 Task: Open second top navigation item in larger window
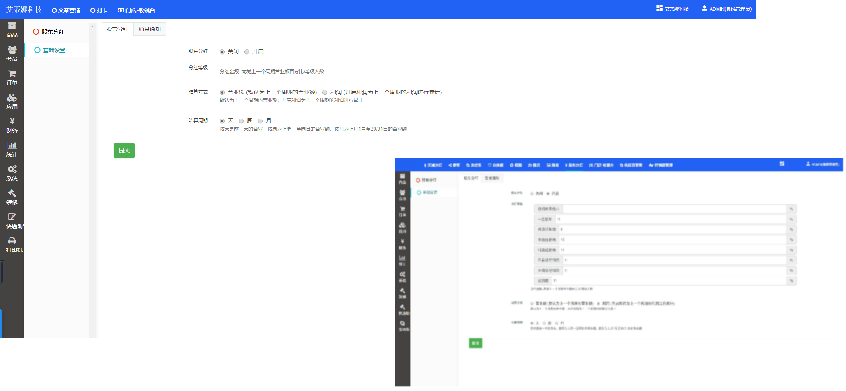[x=99, y=10]
